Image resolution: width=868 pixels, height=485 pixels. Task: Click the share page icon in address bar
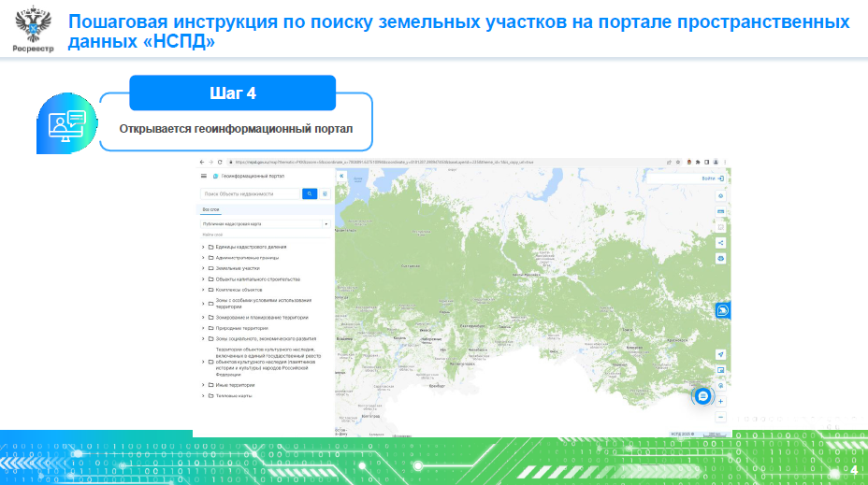click(x=669, y=162)
